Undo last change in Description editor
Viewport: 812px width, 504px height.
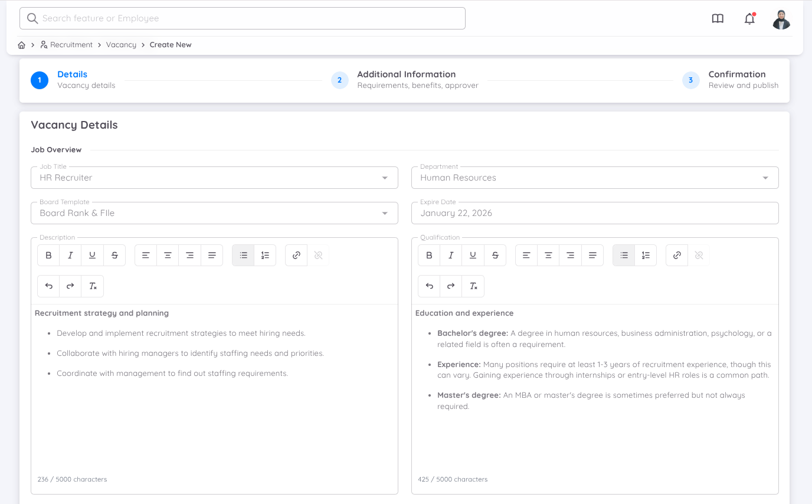[48, 286]
